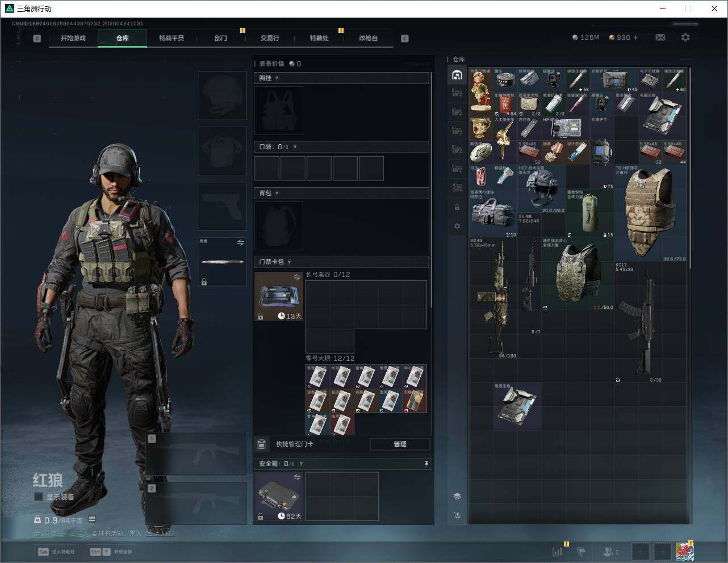Select the duffle bag item in stash
Viewport: 728px width, 563px height.
click(493, 213)
